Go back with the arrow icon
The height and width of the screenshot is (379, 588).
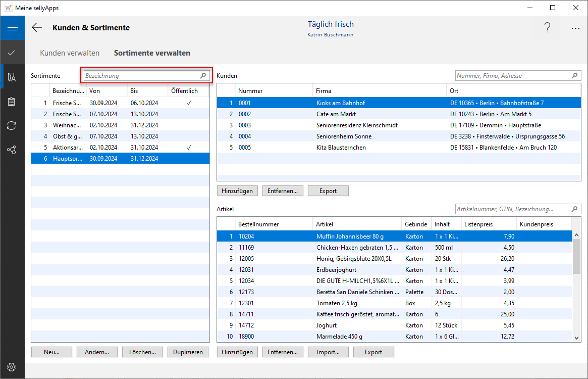pos(37,28)
